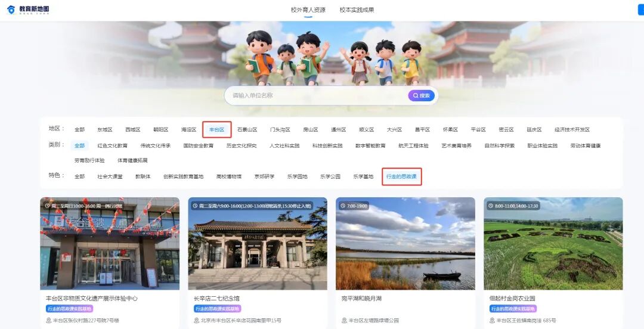Click the 8:00-11:00 opening hours badge

click(513, 206)
